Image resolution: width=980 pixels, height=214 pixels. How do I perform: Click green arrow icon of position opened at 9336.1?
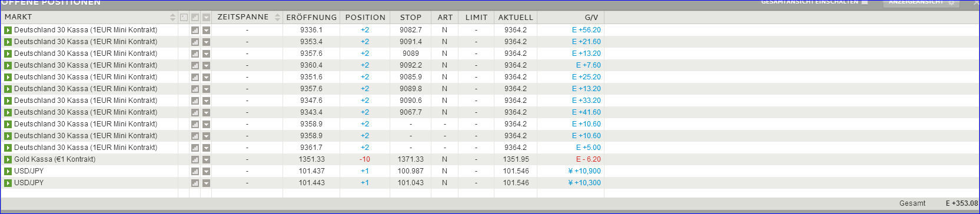pyautogui.click(x=8, y=30)
